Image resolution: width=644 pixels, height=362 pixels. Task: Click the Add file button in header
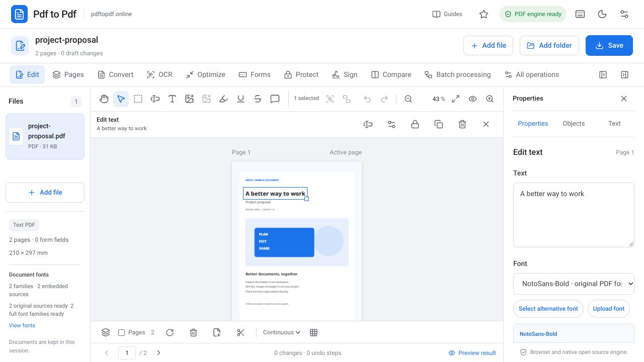coord(488,45)
